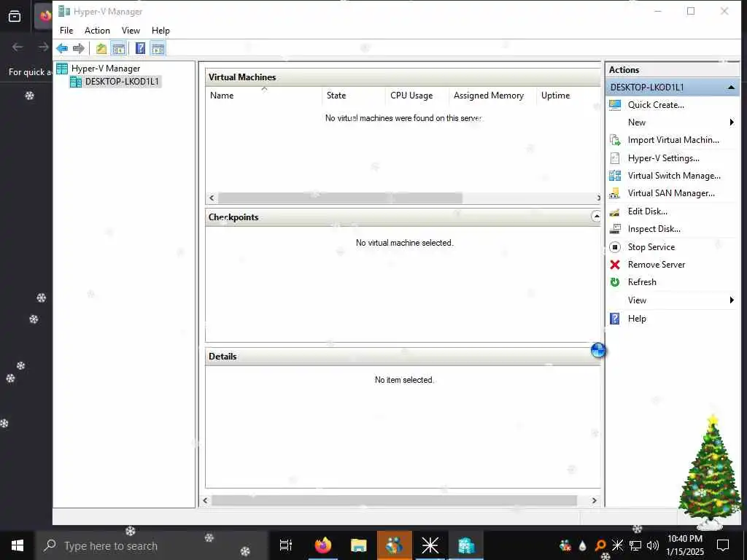The image size is (747, 560).
Task: Sort by CPU Usage column header
Action: tap(417, 96)
